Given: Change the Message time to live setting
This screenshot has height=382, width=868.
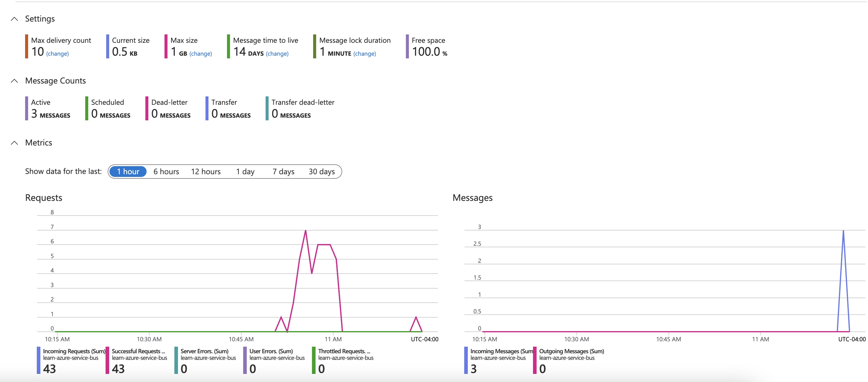Looking at the screenshot, I should pos(277,54).
